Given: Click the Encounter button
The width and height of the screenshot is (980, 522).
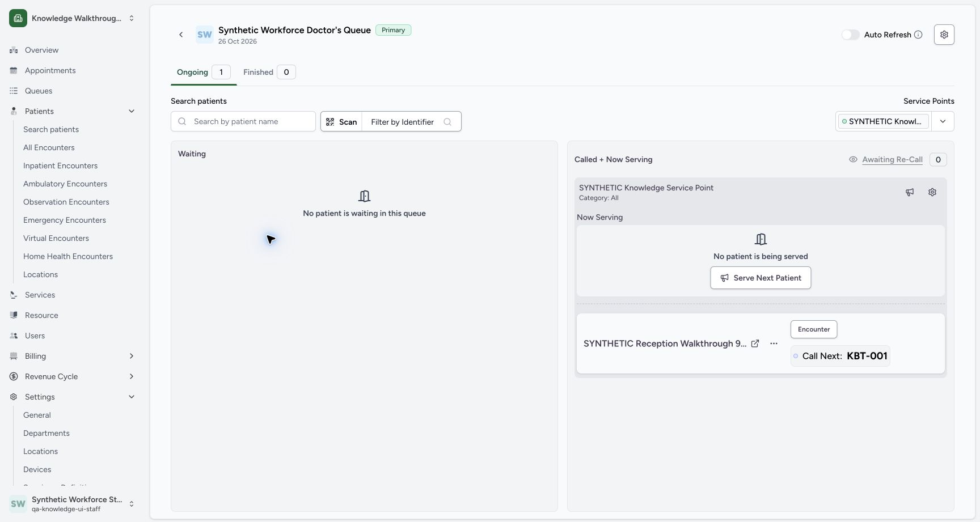Looking at the screenshot, I should [814, 329].
